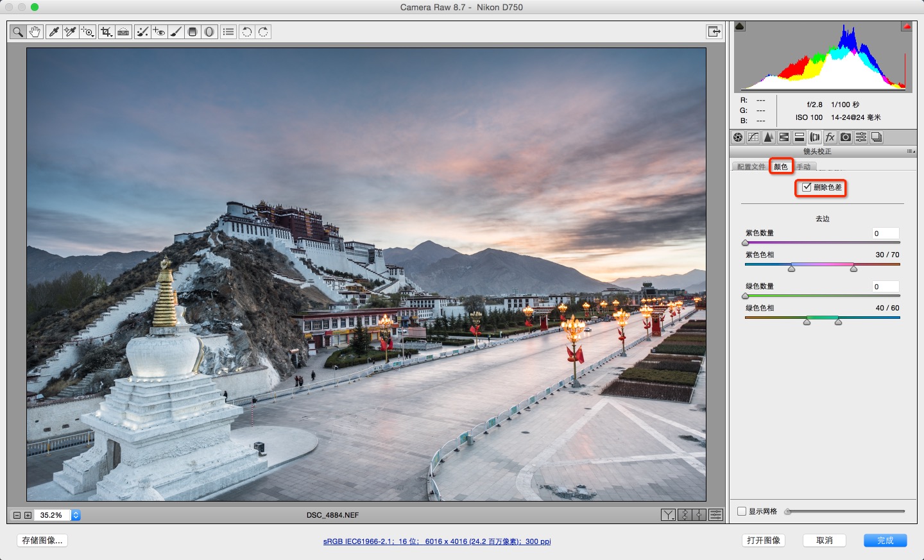The height and width of the screenshot is (560, 924).
Task: Switch to the 配置文件 tab
Action: [x=751, y=167]
